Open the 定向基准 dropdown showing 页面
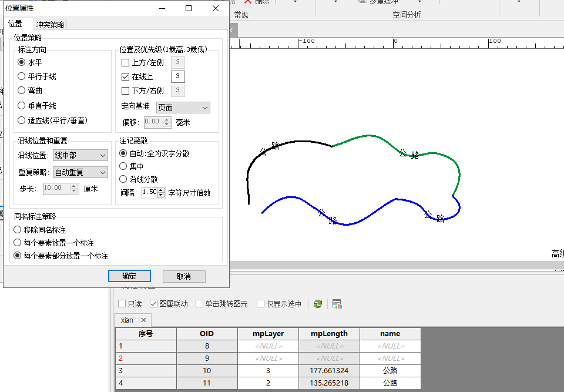This screenshot has height=392, width=564. 183,108
